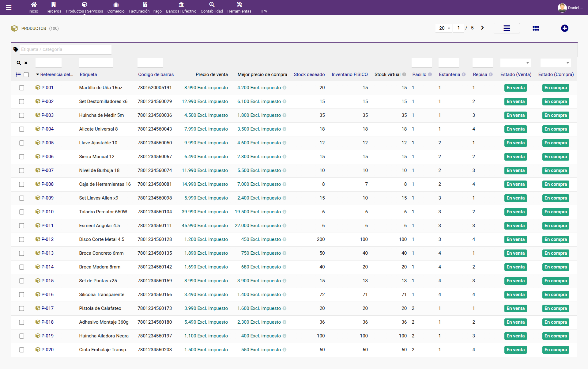The height and width of the screenshot is (369, 588).
Task: Go to next page arrow
Action: tap(482, 28)
